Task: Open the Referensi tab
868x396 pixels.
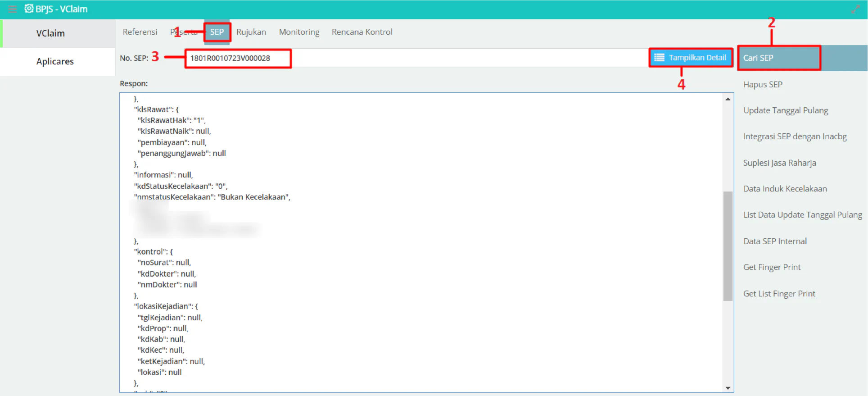Action: tap(140, 32)
